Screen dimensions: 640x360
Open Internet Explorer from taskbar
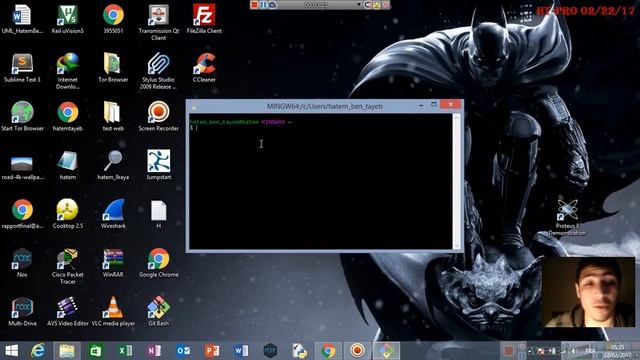[x=38, y=351]
